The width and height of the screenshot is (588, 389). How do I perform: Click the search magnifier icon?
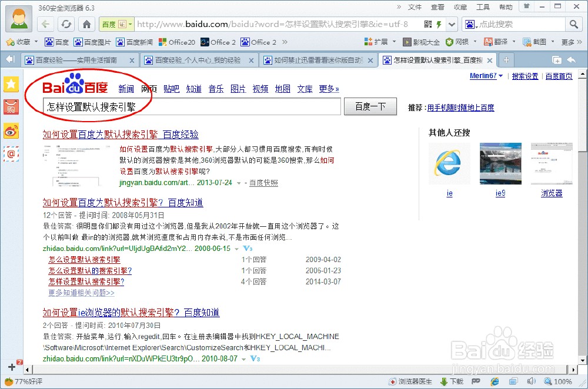573,24
